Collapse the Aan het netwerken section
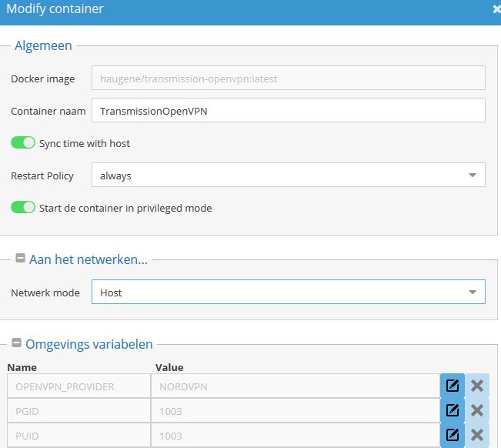 point(21,258)
